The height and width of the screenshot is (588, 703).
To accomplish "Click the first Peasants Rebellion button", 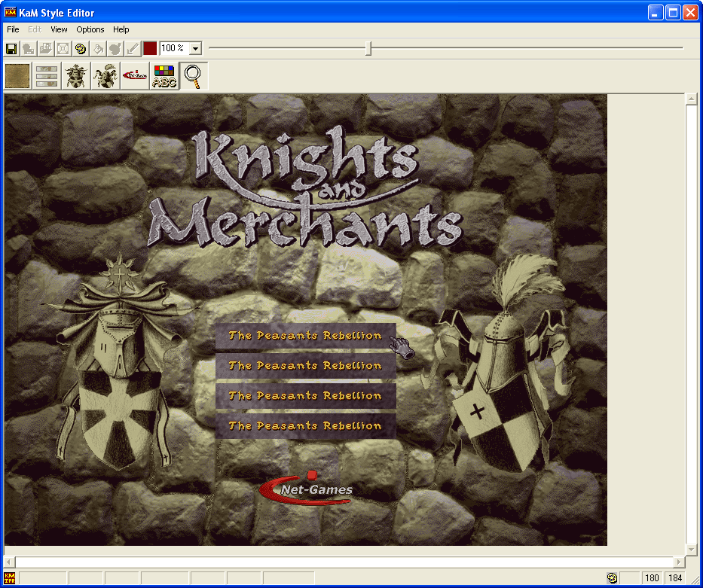I will click(305, 336).
